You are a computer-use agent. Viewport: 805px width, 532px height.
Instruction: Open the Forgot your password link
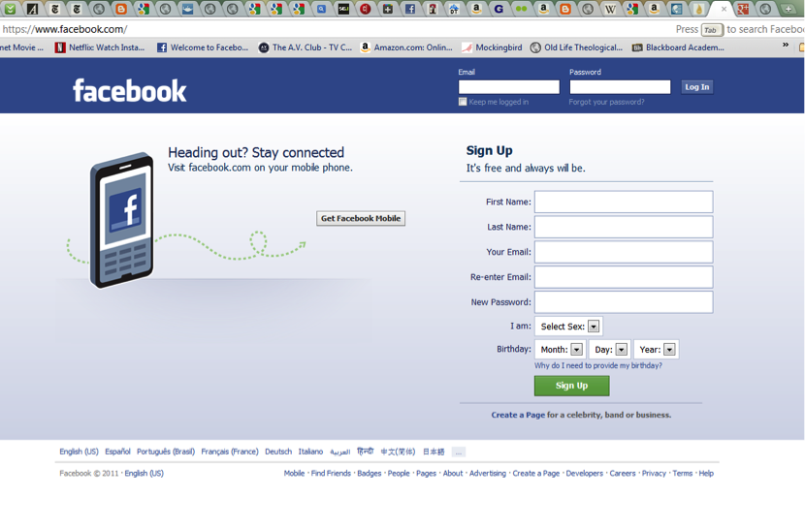606,102
